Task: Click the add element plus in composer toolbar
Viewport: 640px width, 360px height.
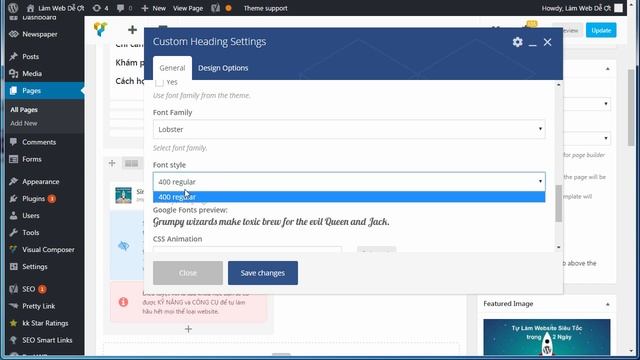Action: 132,29
